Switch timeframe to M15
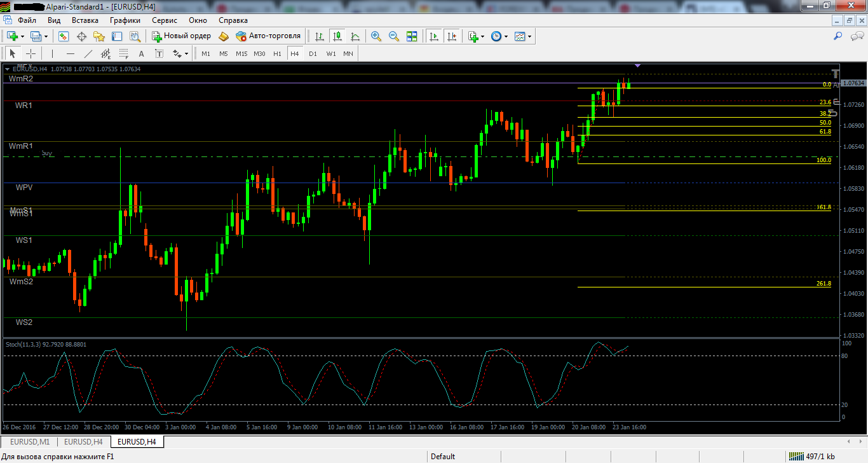Image resolution: width=868 pixels, height=463 pixels. coord(241,53)
